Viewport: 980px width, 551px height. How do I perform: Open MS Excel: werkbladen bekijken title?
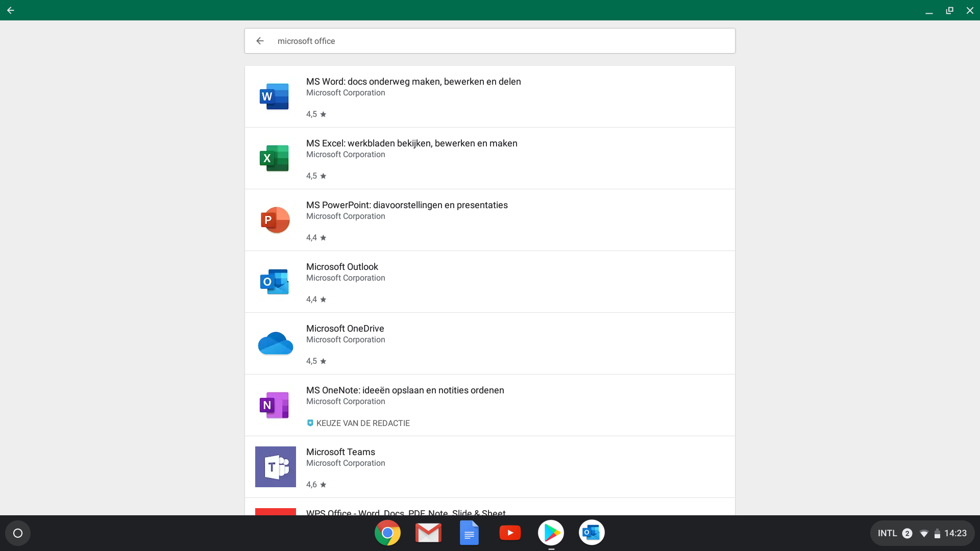click(x=412, y=143)
